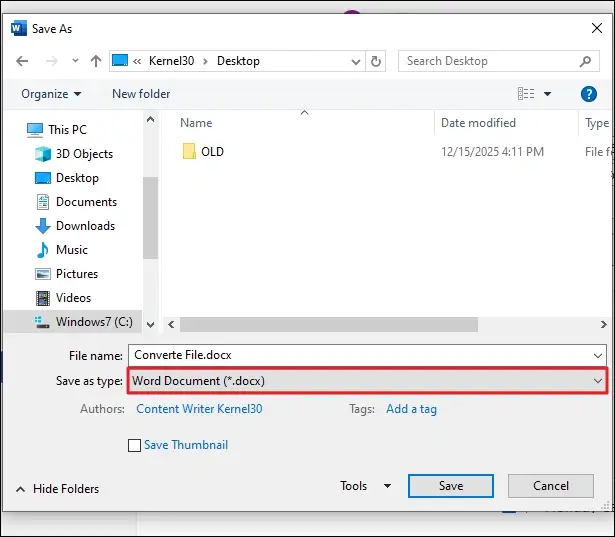Collapse the pane with Hide Folders
The width and height of the screenshot is (615, 537).
(58, 489)
